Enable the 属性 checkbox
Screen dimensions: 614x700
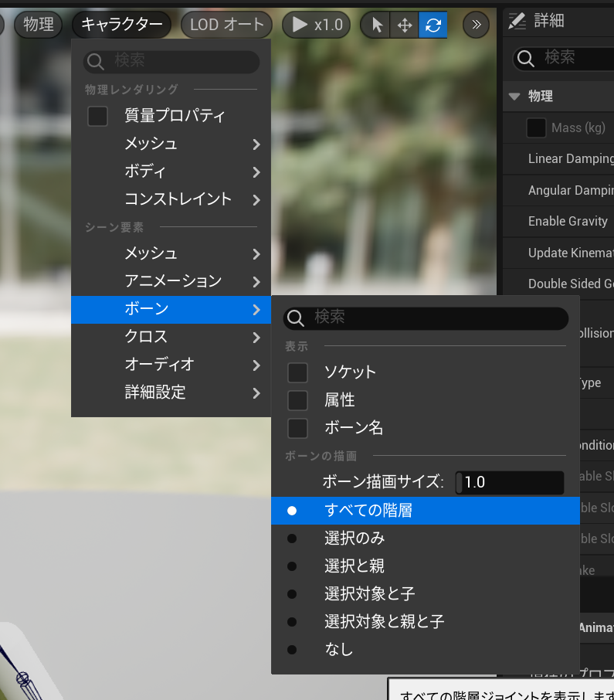click(297, 400)
